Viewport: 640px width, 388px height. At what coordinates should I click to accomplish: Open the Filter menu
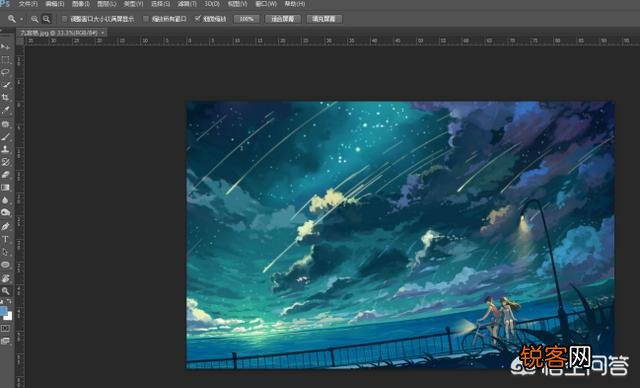(187, 4)
